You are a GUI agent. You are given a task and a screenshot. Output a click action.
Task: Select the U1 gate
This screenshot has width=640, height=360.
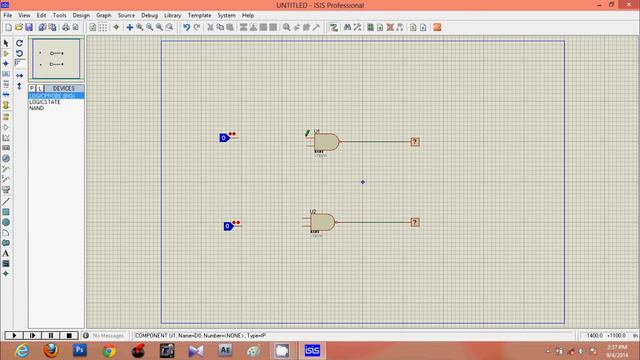point(326,142)
